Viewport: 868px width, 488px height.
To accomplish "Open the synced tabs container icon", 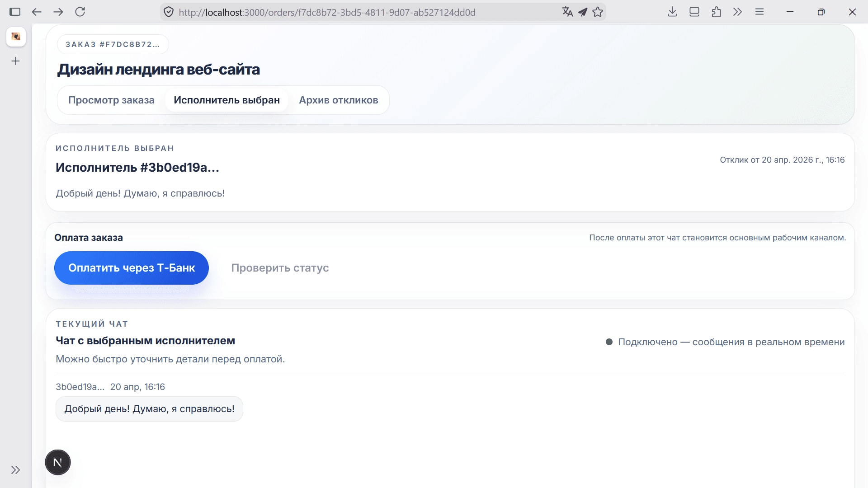I will tap(694, 12).
